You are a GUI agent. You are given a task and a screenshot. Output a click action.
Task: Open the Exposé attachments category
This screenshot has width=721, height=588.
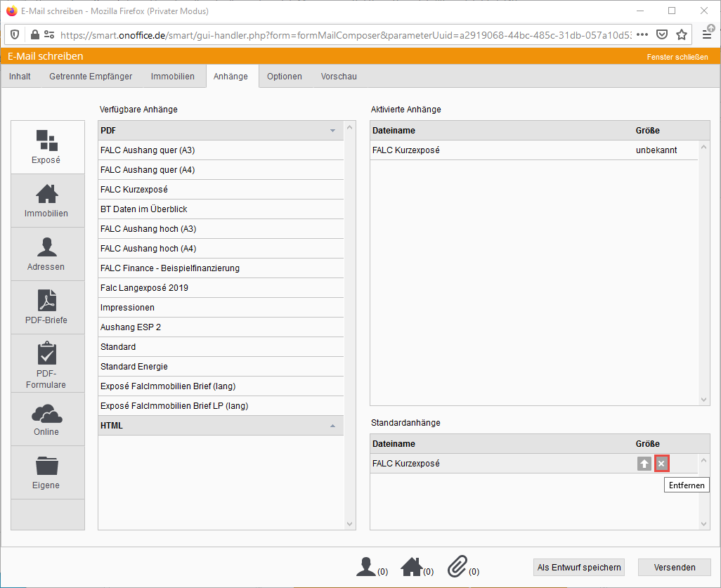point(47,147)
